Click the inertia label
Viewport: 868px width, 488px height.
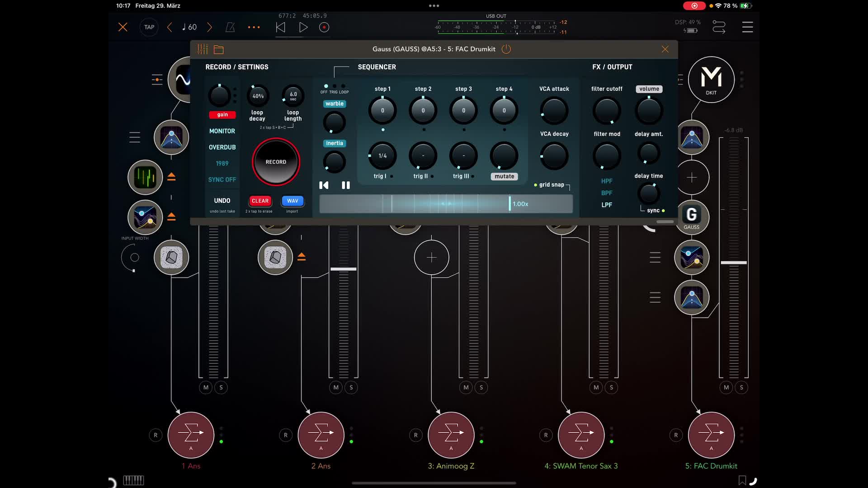pyautogui.click(x=335, y=143)
